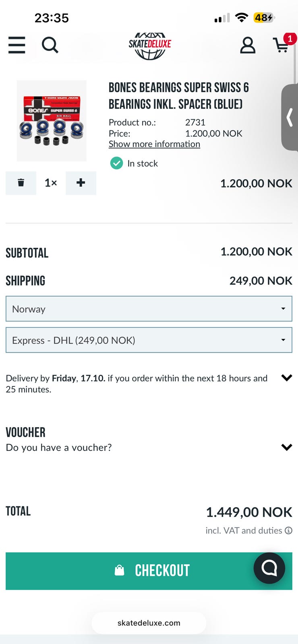The width and height of the screenshot is (298, 644).
Task: Open the hamburger menu
Action: (x=17, y=45)
